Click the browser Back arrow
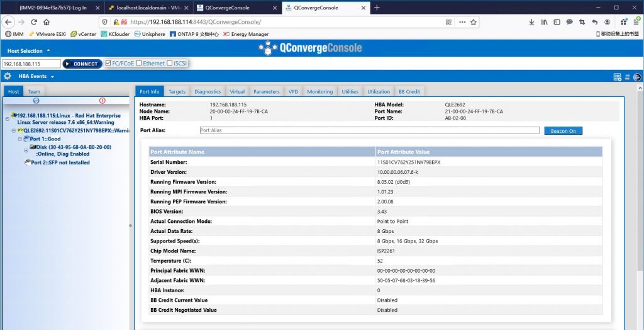The image size is (644, 330). [x=9, y=22]
